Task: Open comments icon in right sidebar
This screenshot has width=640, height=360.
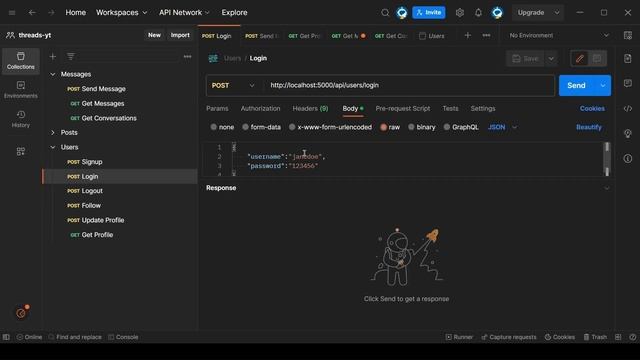Action: (x=628, y=83)
